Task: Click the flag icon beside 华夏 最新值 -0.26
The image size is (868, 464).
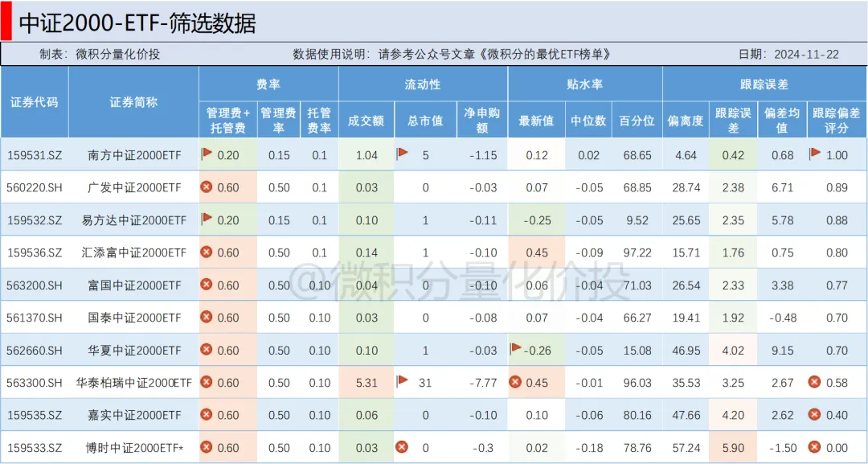Action: click(516, 349)
